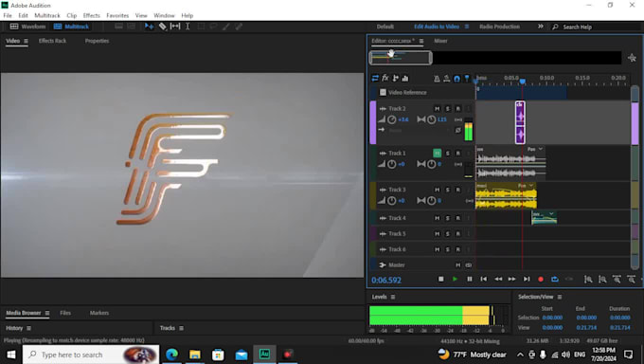644x364 pixels.
Task: Click the Fast Forward button
Action: pyautogui.click(x=511, y=279)
